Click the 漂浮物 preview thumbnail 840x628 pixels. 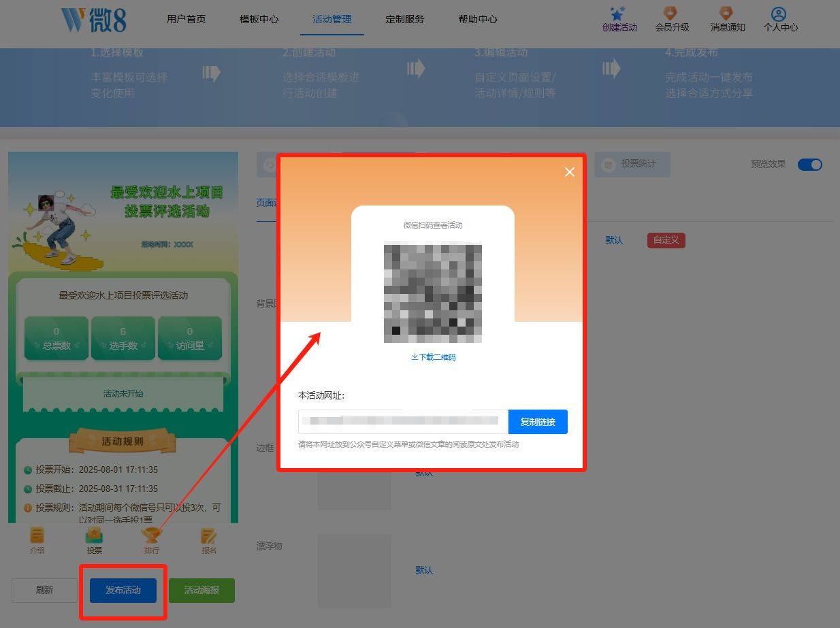point(354,570)
